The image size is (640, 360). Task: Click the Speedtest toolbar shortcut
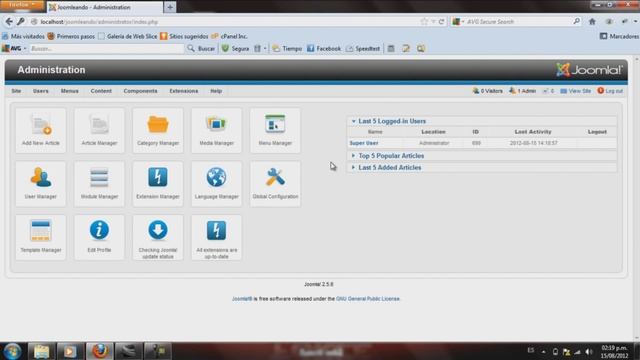click(363, 49)
